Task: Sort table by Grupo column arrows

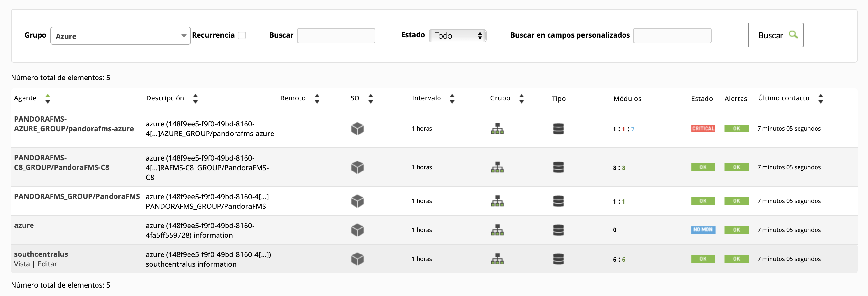Action: click(x=521, y=98)
